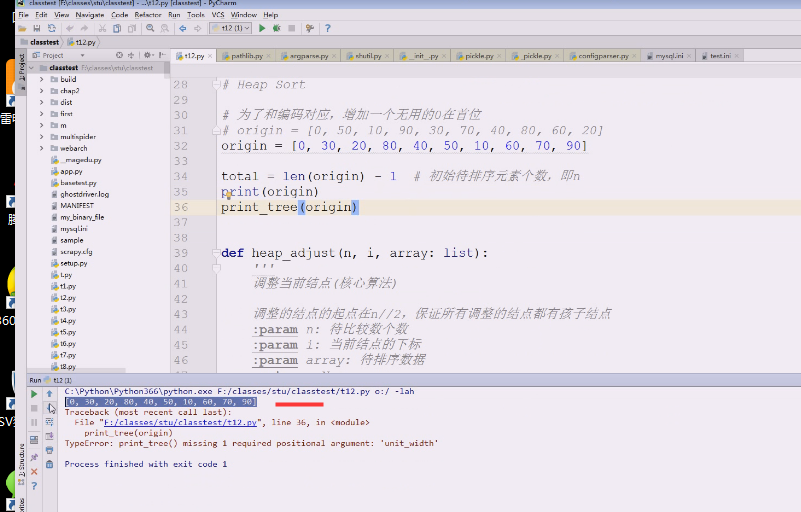This screenshot has height=512, width=801.
Task: Click Run panel up-the-stack-trace arrow
Action: [x=50, y=394]
